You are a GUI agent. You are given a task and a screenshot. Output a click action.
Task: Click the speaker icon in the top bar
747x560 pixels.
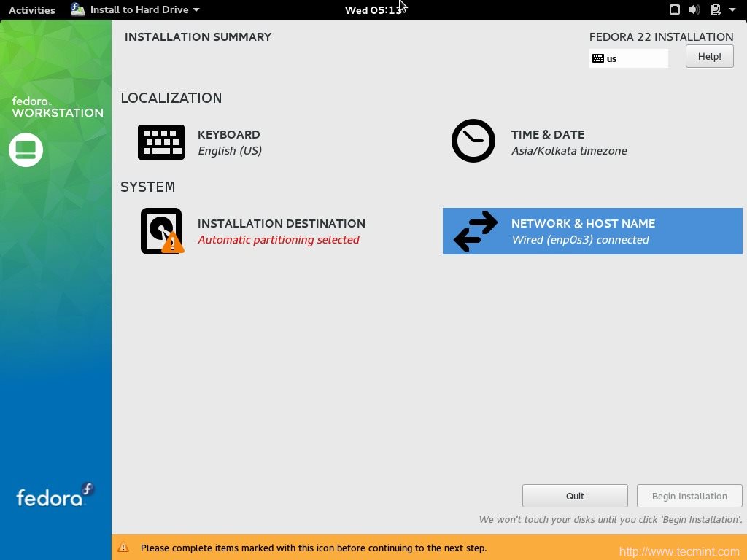[x=694, y=9]
